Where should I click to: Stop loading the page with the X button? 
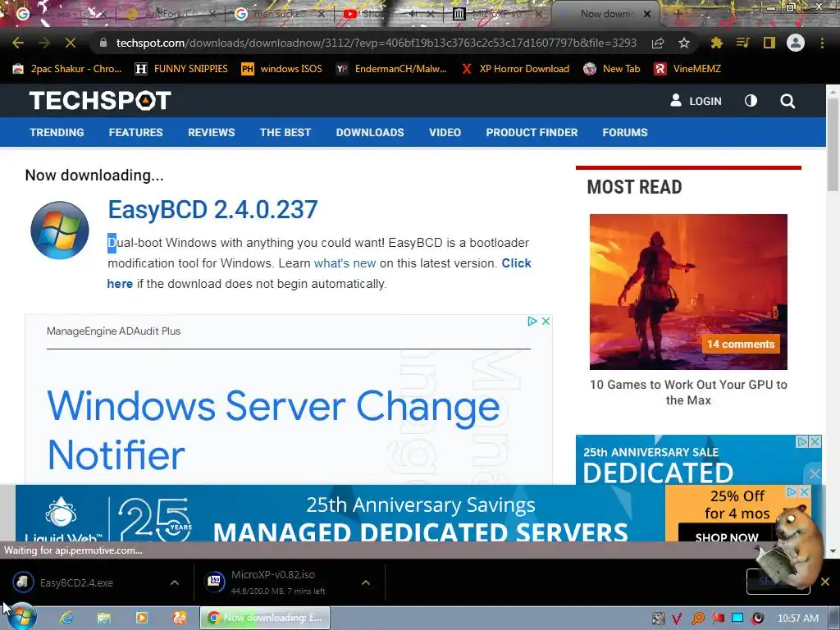click(x=71, y=43)
